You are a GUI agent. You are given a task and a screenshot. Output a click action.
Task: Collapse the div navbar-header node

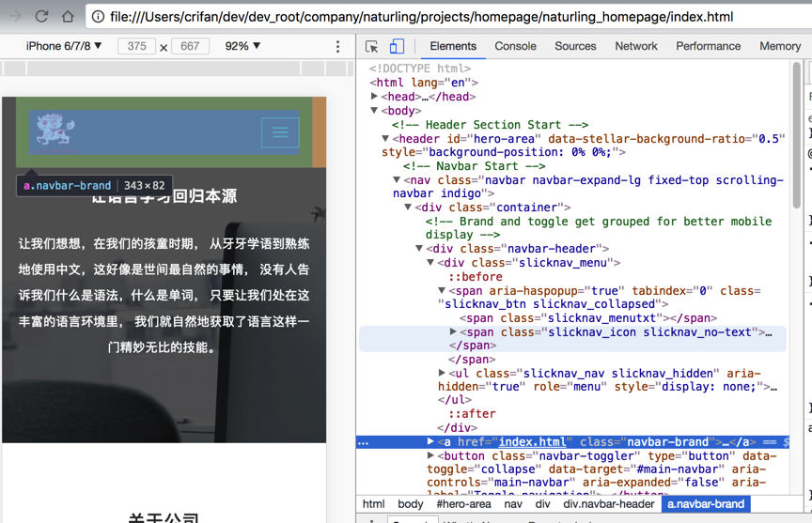click(419, 248)
